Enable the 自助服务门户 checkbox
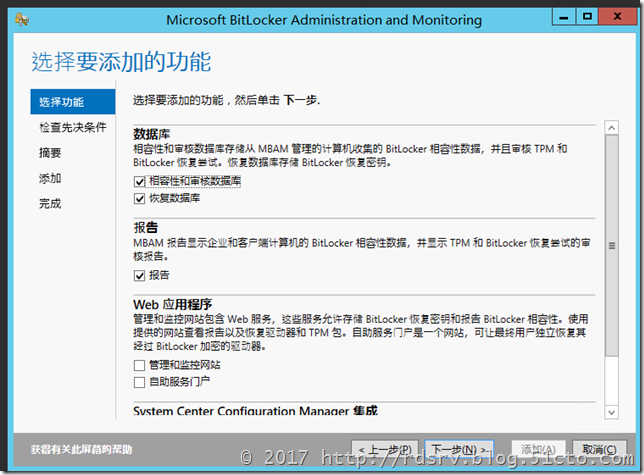 point(140,382)
